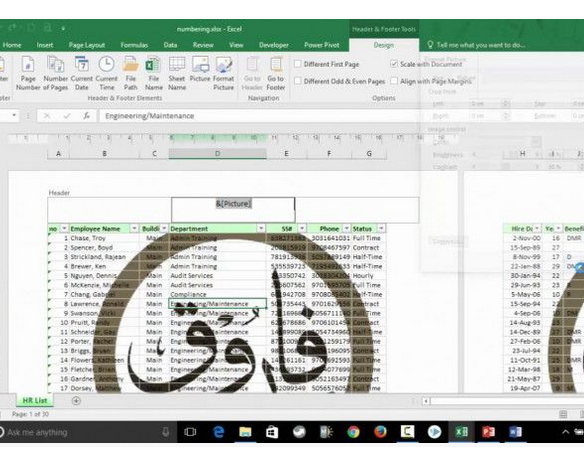Select cell Compliance in Department column

(218, 294)
